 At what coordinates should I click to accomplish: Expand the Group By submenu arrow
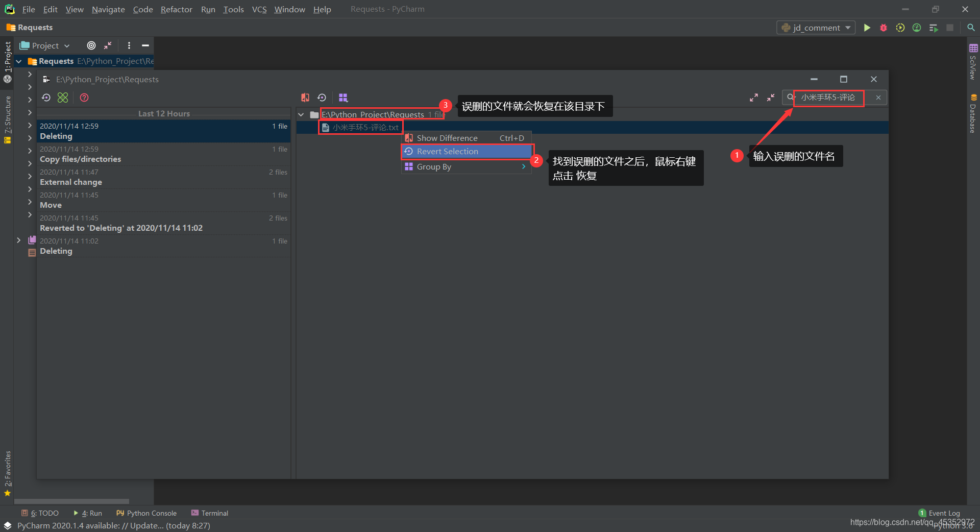[x=524, y=166]
